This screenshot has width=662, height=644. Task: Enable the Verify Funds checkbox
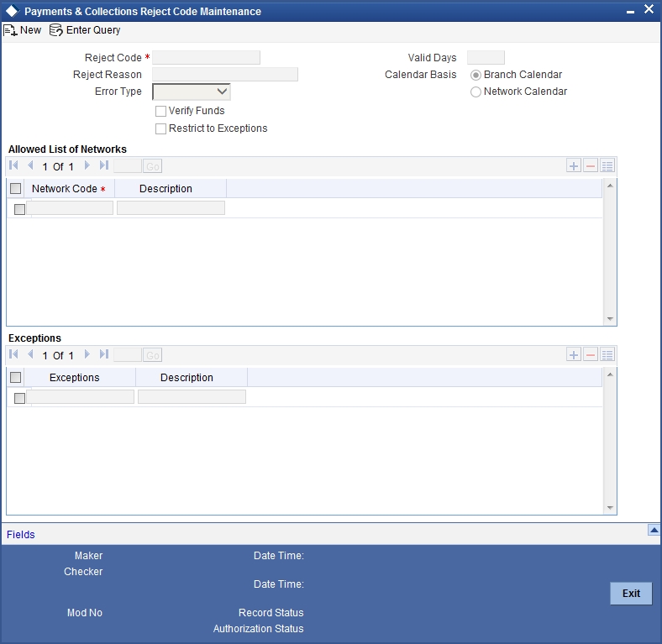(160, 112)
